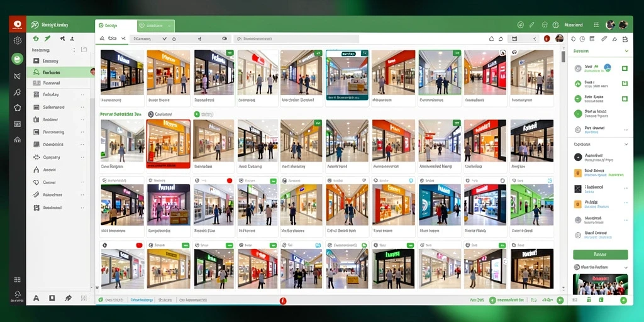Viewport: 644px width, 322px height.
Task: Click the green leaf icon above folder list
Action: [x=48, y=38]
